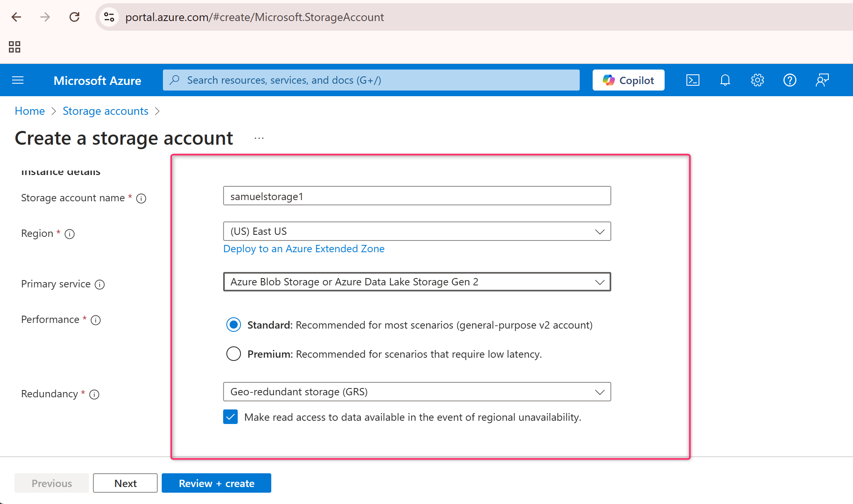Go to Storage accounts breadcrumb
Image resolution: width=853 pixels, height=504 pixels.
[x=106, y=111]
